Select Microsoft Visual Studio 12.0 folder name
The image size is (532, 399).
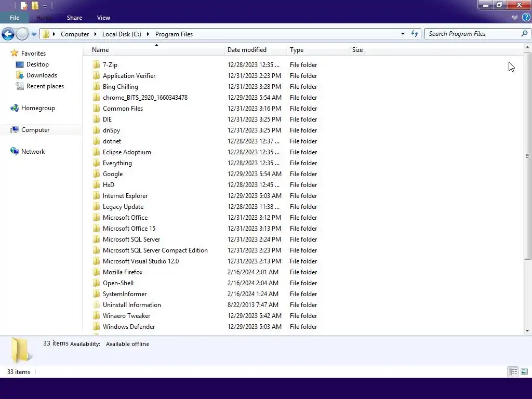pos(141,261)
